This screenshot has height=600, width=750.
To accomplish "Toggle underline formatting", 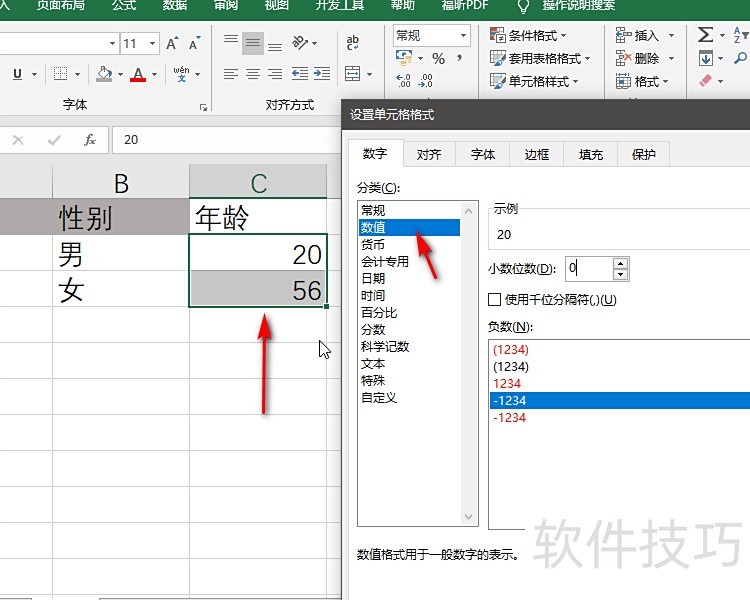I will tap(18, 74).
